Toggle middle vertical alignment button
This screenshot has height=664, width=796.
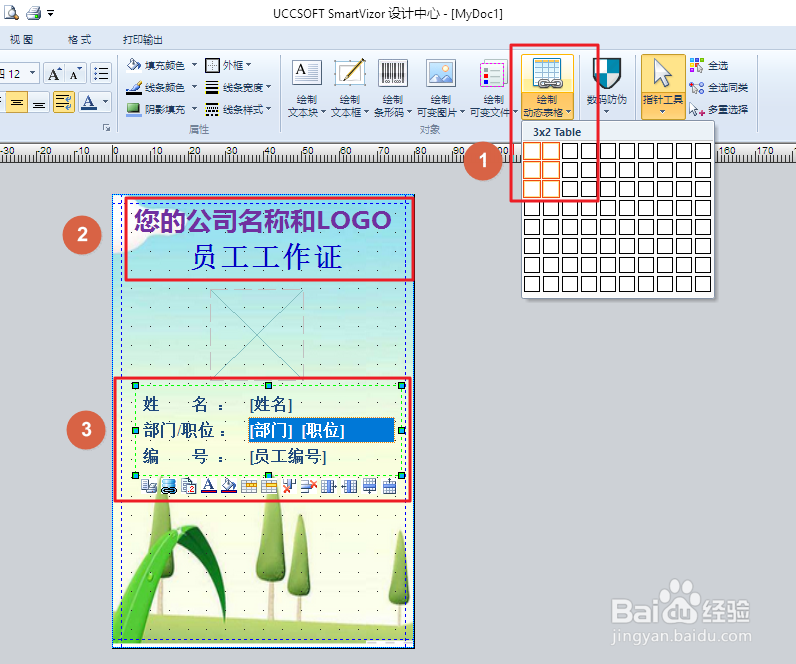[17, 103]
